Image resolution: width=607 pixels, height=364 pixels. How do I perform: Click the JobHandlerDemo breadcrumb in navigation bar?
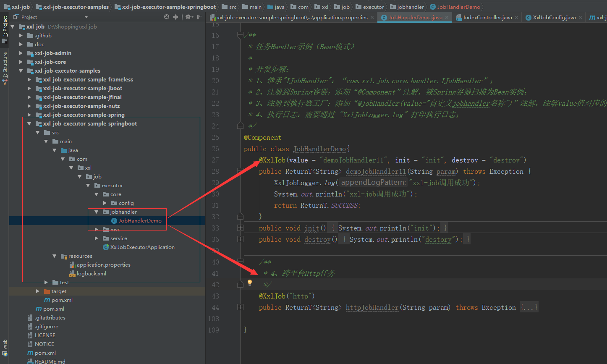click(x=455, y=7)
